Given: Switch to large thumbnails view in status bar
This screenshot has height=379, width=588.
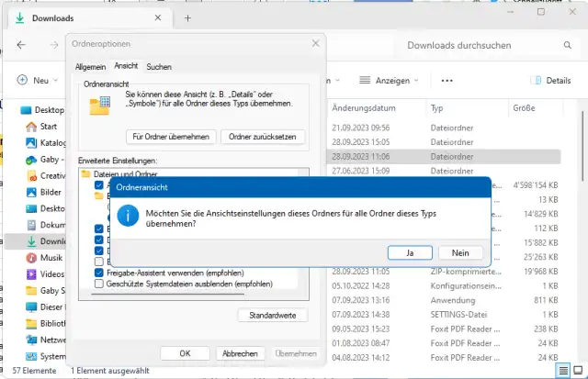Looking at the screenshot, I should [x=578, y=371].
